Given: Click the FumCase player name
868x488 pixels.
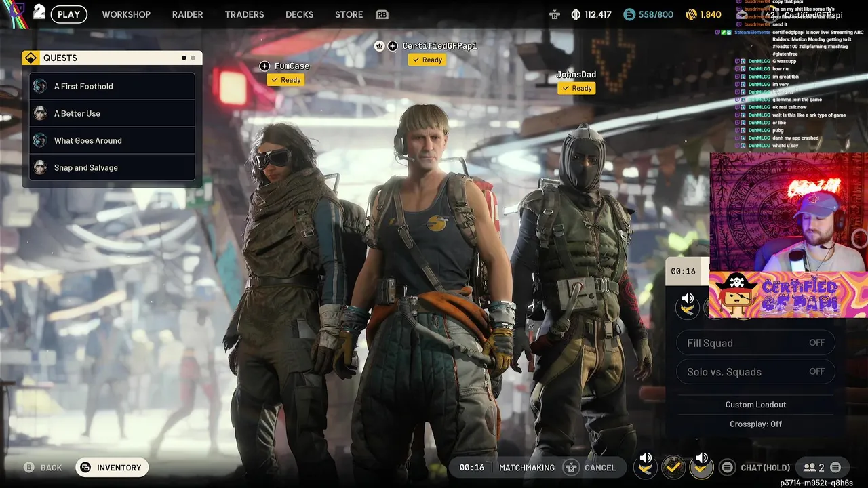Looking at the screenshot, I should (292, 66).
